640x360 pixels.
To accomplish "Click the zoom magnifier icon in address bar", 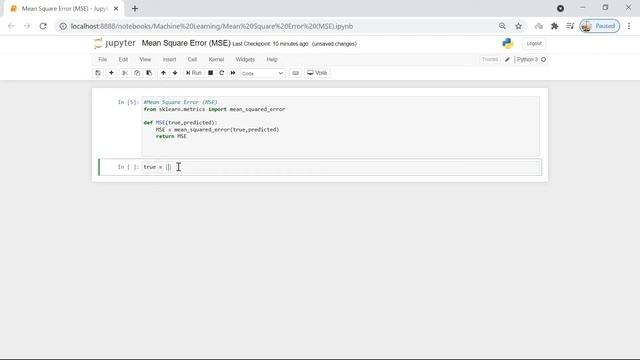I will 502,26.
